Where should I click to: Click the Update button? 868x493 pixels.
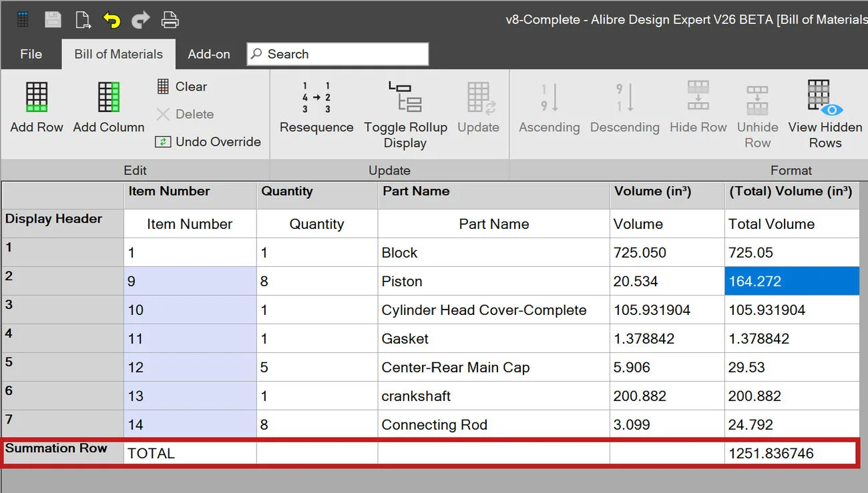[x=478, y=107]
